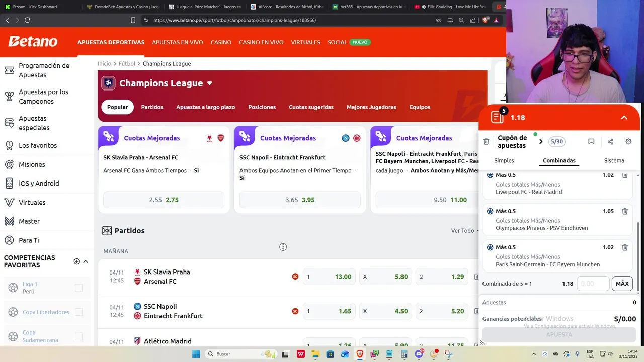Open Virtuales in the left sidebar
The width and height of the screenshot is (644, 362).
pos(25,202)
